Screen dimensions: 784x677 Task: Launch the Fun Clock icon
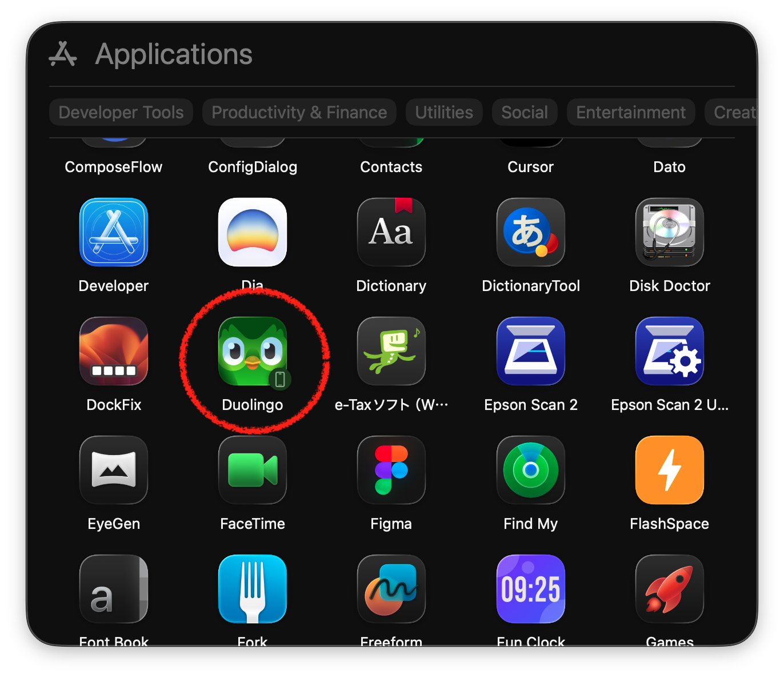point(531,589)
